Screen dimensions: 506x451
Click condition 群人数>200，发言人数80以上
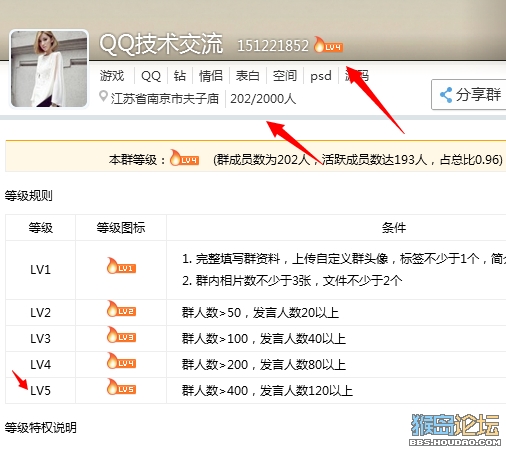click(x=264, y=365)
